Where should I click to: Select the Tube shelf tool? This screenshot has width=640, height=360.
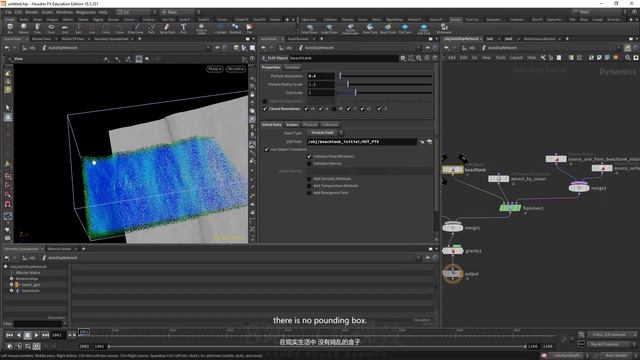coord(37,28)
